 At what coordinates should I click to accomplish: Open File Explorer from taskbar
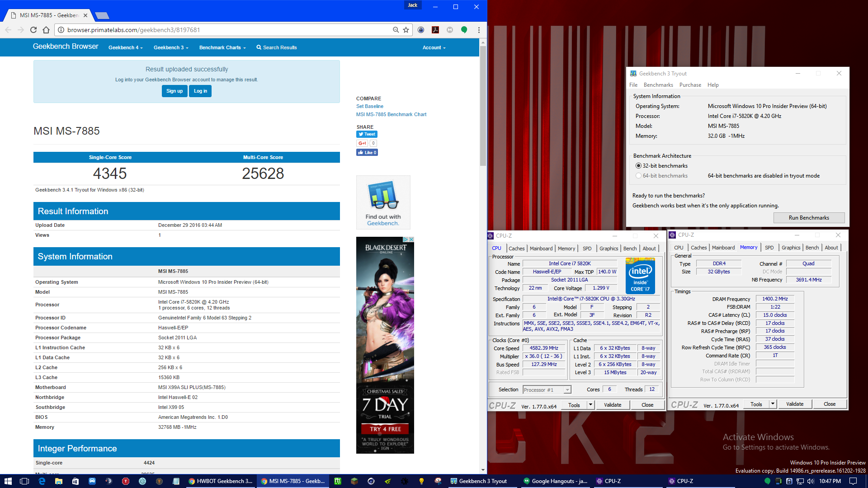coord(58,481)
